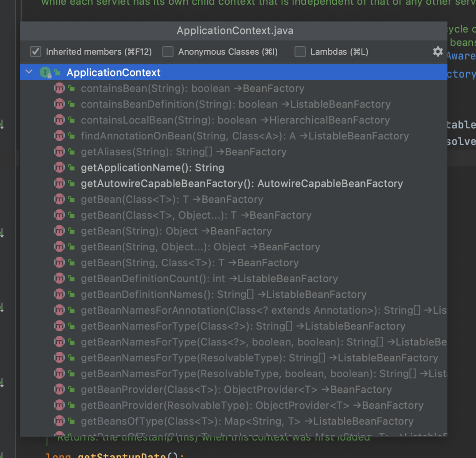476x458 pixels.
Task: Enable the Anonymous Classes checkbox
Action: pyautogui.click(x=168, y=52)
